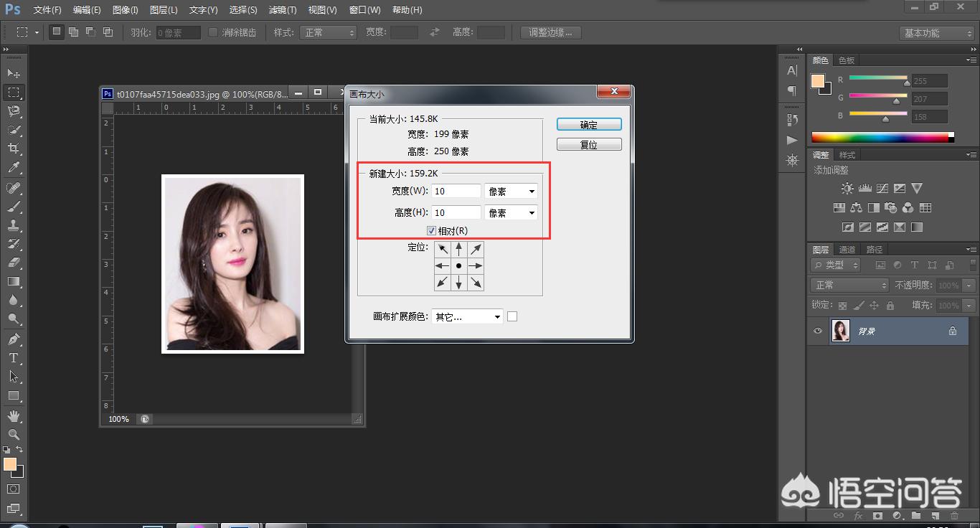Click the 确定 button in the dialog
Screen dimensions: 980x528
click(x=589, y=123)
